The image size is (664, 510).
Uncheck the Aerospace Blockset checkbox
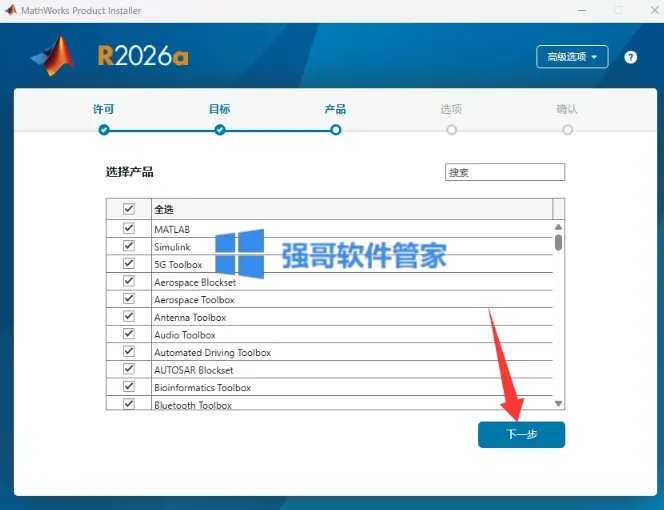tap(129, 281)
